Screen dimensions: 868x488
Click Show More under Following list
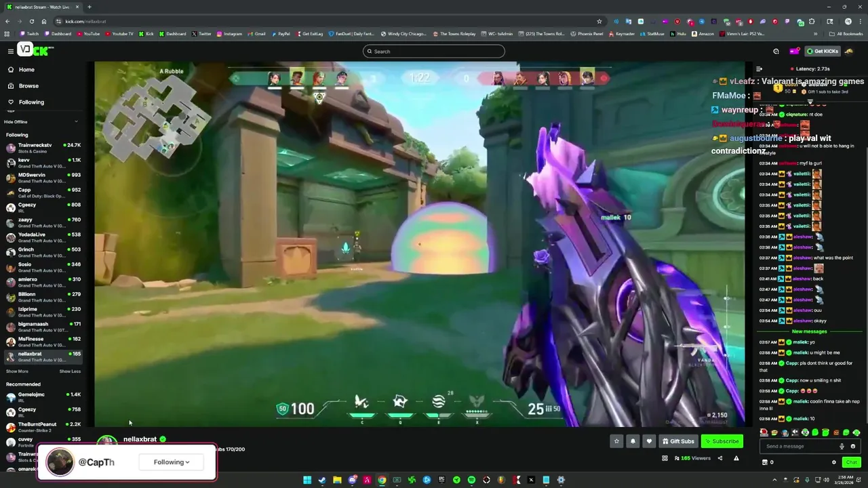[17, 371]
